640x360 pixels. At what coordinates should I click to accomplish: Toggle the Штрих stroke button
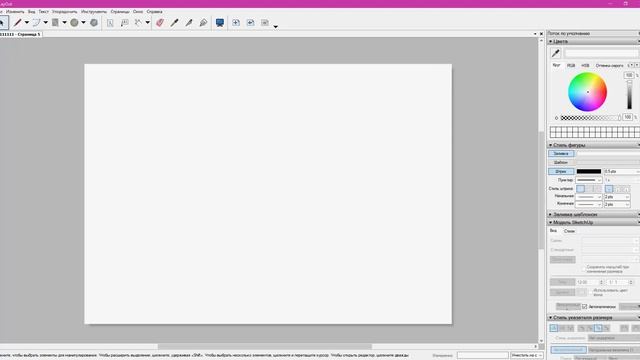click(561, 171)
